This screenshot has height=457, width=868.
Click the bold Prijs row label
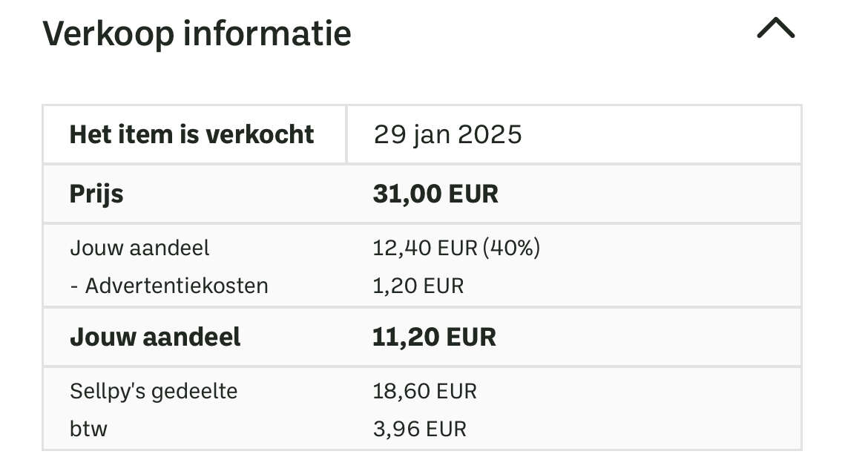[96, 194]
